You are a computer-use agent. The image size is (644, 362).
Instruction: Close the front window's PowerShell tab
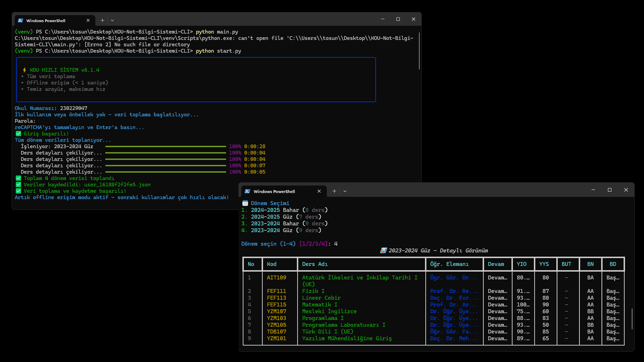pyautogui.click(x=319, y=191)
